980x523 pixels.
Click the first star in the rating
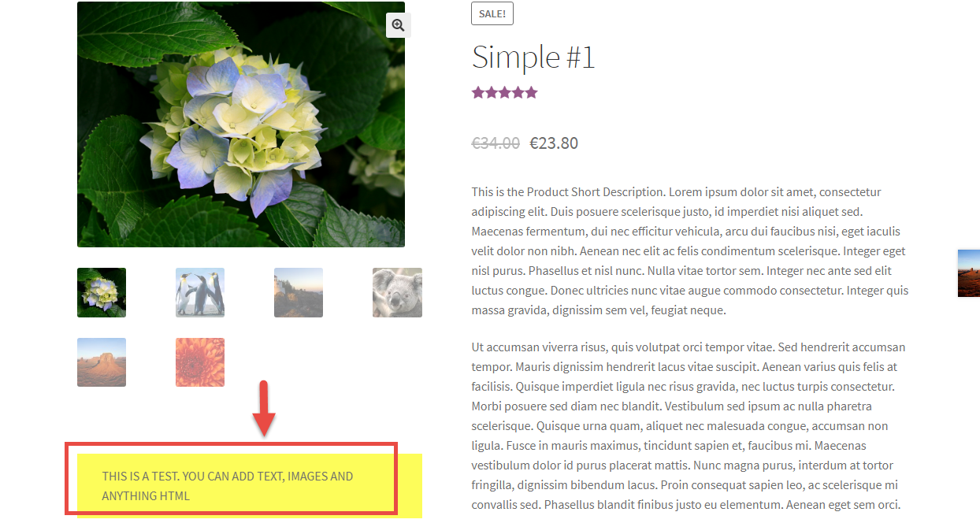point(478,93)
